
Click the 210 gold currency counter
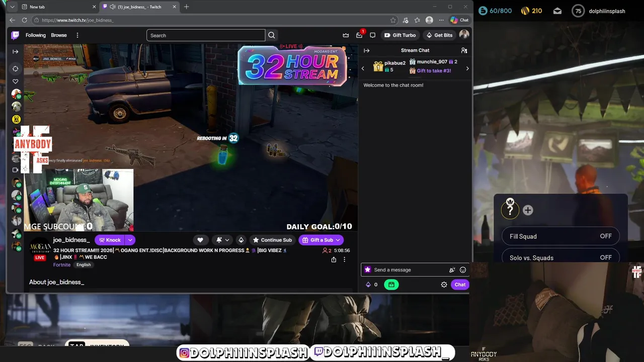(x=532, y=11)
